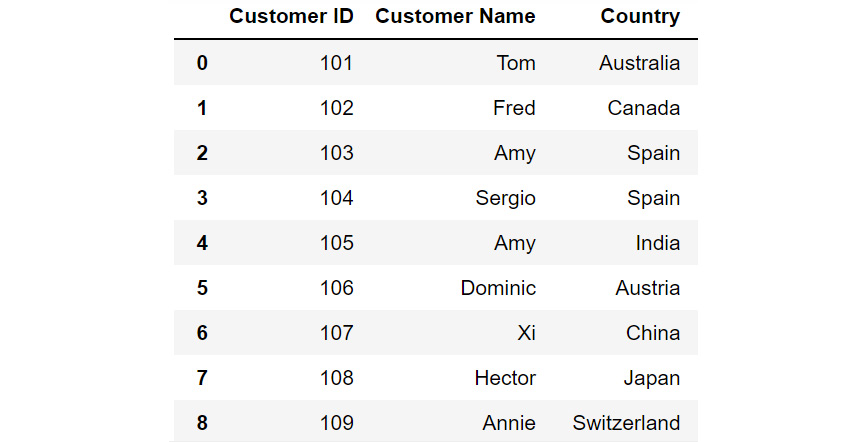Click the Customer Name column header
Image resolution: width=867 pixels, height=442 pixels.
[455, 16]
